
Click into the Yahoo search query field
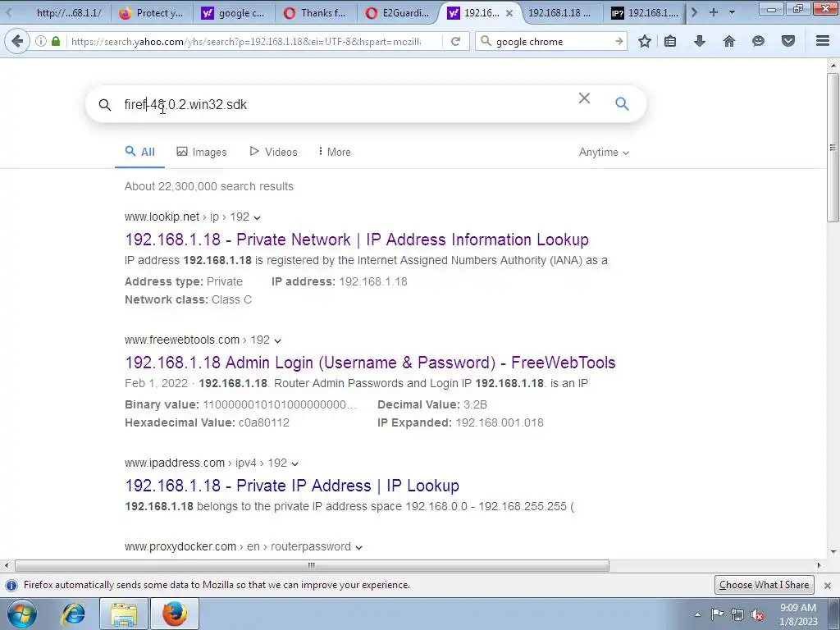[x=343, y=104]
